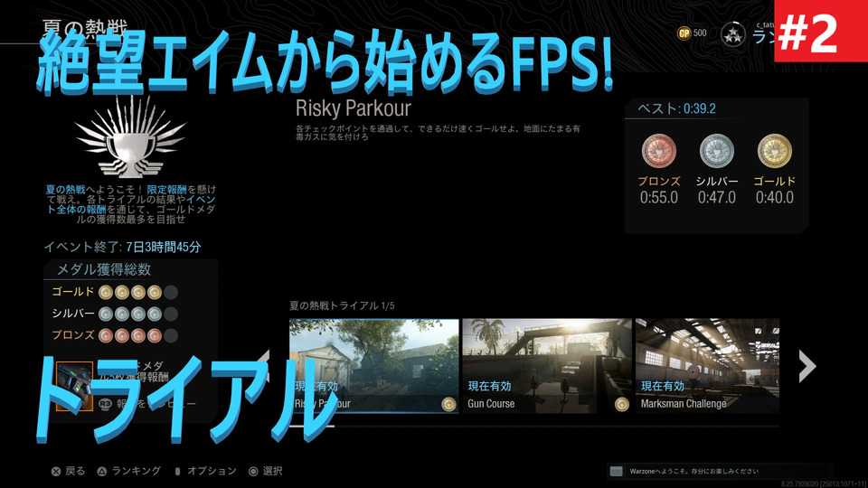This screenshot has height=488, width=868.
Task: Click the empty fifth slot in ブロンズ row
Action: 171,335
